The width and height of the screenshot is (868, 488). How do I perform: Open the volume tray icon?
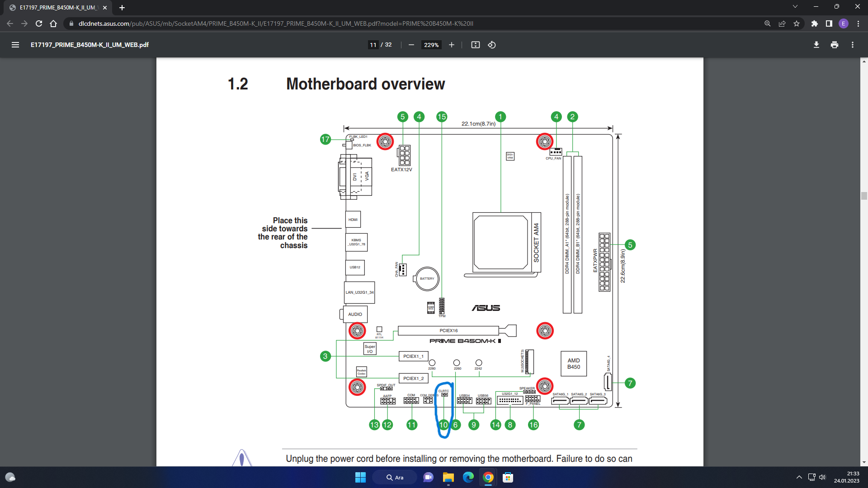coord(822,477)
